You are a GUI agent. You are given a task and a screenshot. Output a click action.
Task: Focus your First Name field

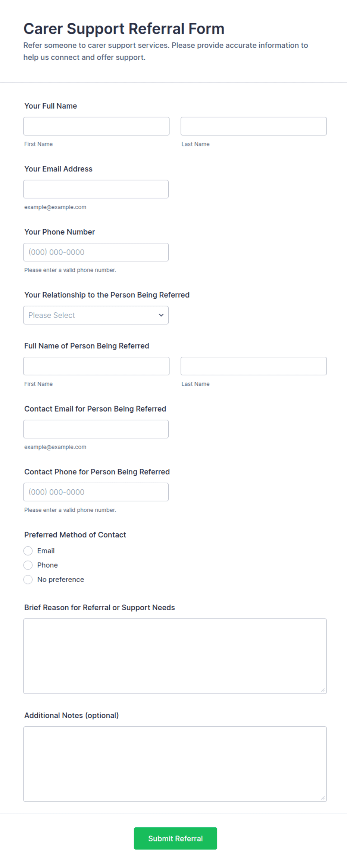click(x=96, y=126)
